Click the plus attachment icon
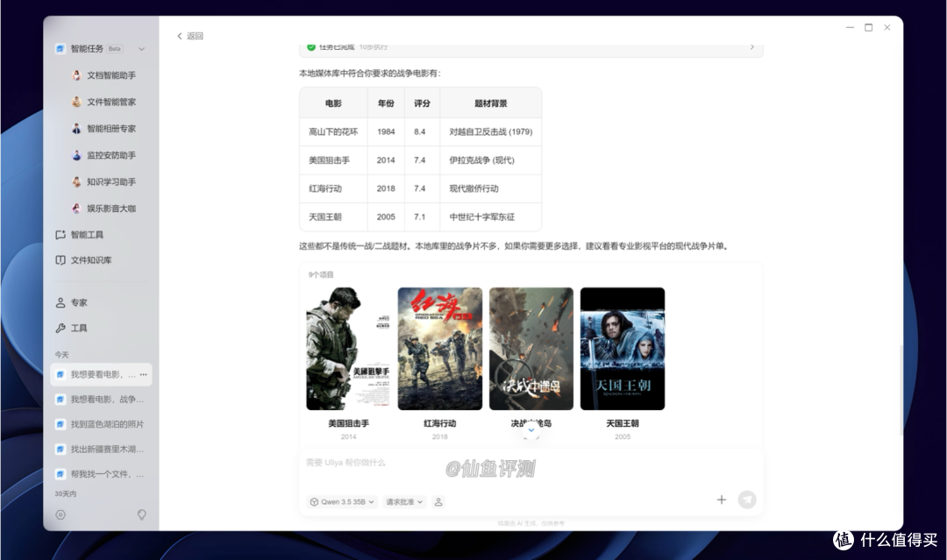947x560 pixels. click(721, 500)
